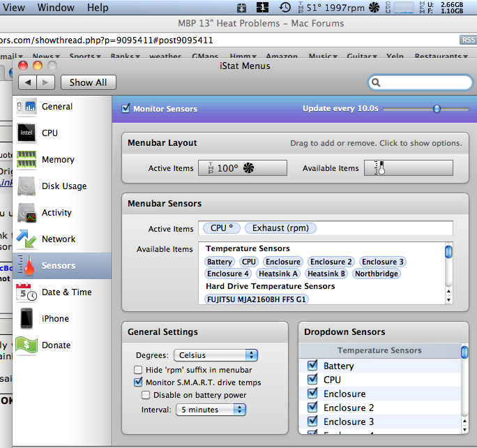Open the View menu
The height and width of the screenshot is (448, 477).
tap(13, 7)
